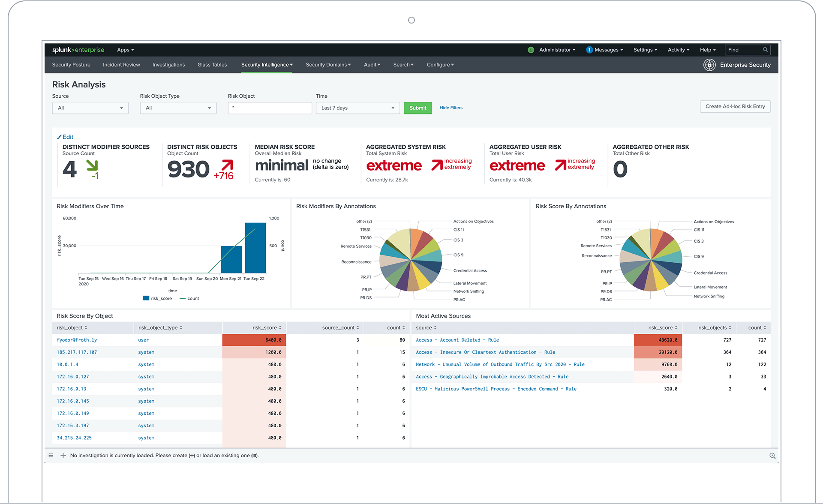Click the splunk>enterprise logo
The height and width of the screenshot is (504, 823).
(x=78, y=50)
